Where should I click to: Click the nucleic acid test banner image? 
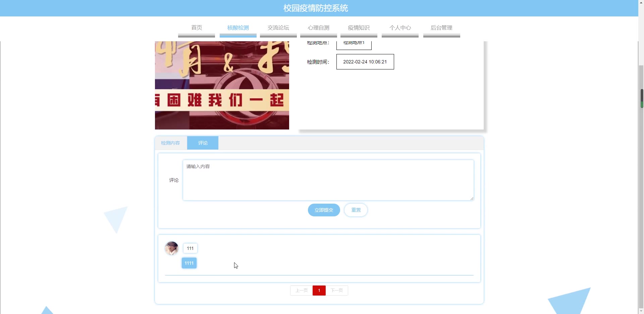click(x=222, y=85)
